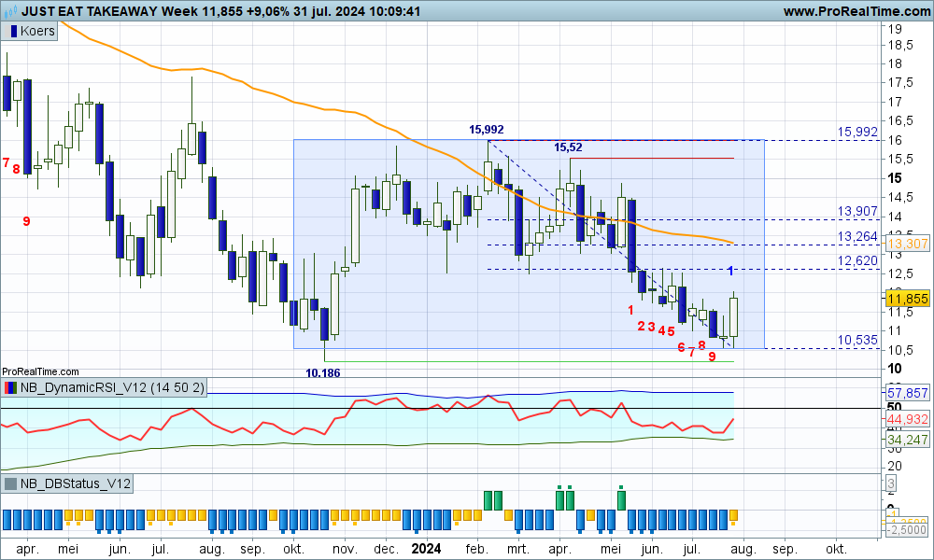The width and height of the screenshot is (934, 560).
Task: Click the 2024 year label on time axis
Action: pyautogui.click(x=426, y=550)
